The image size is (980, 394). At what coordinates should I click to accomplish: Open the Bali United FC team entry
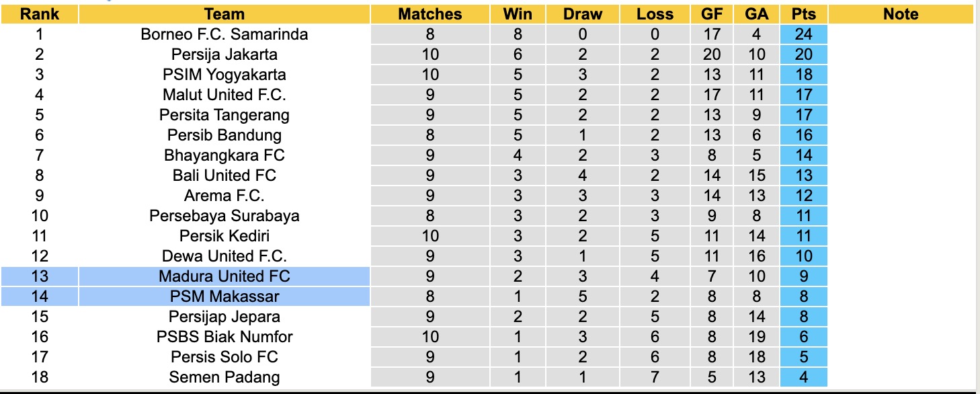click(x=224, y=175)
